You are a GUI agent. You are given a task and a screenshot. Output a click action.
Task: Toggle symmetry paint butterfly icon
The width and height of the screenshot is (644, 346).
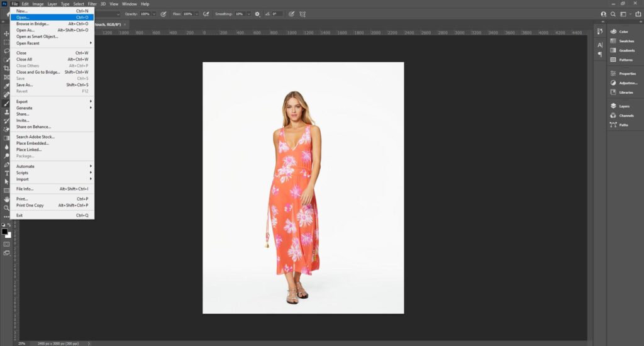pos(303,14)
